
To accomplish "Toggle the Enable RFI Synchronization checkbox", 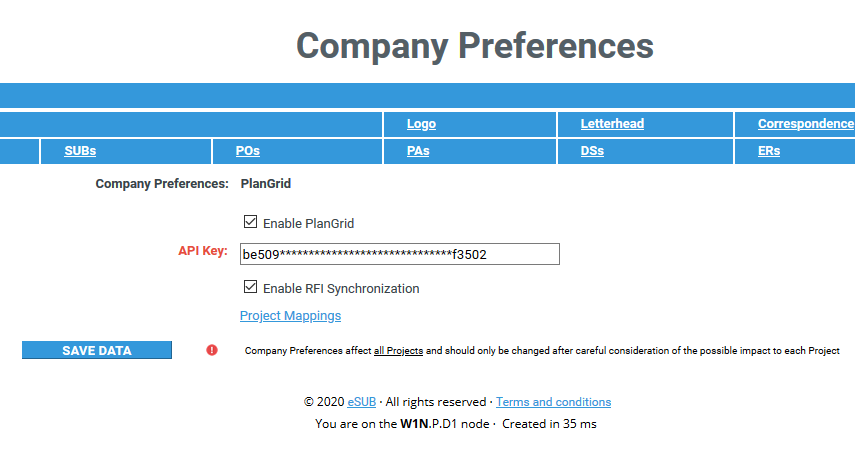I will (250, 287).
